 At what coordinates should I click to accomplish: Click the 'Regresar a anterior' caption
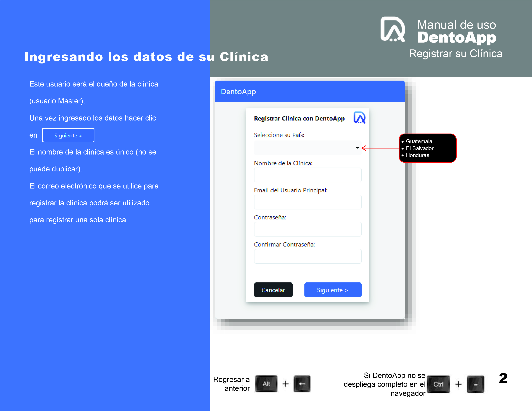[231, 384]
